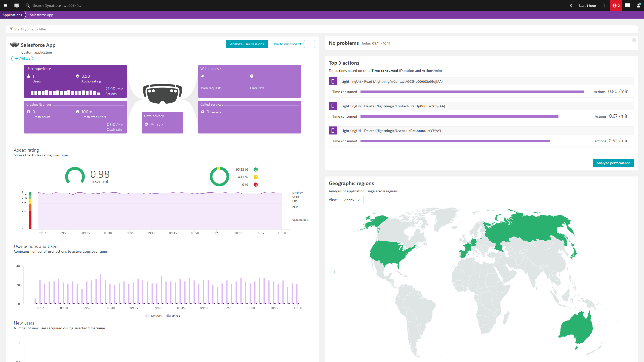This screenshot has height=362, width=644.
Task: Open LightningUri Delete User action
Action: [x=391, y=131]
